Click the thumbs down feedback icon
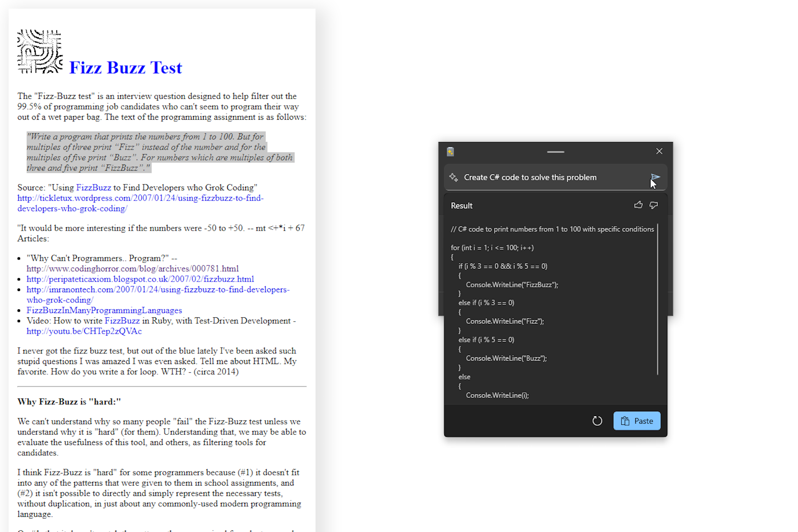Viewport: 798px width, 532px height. point(654,205)
